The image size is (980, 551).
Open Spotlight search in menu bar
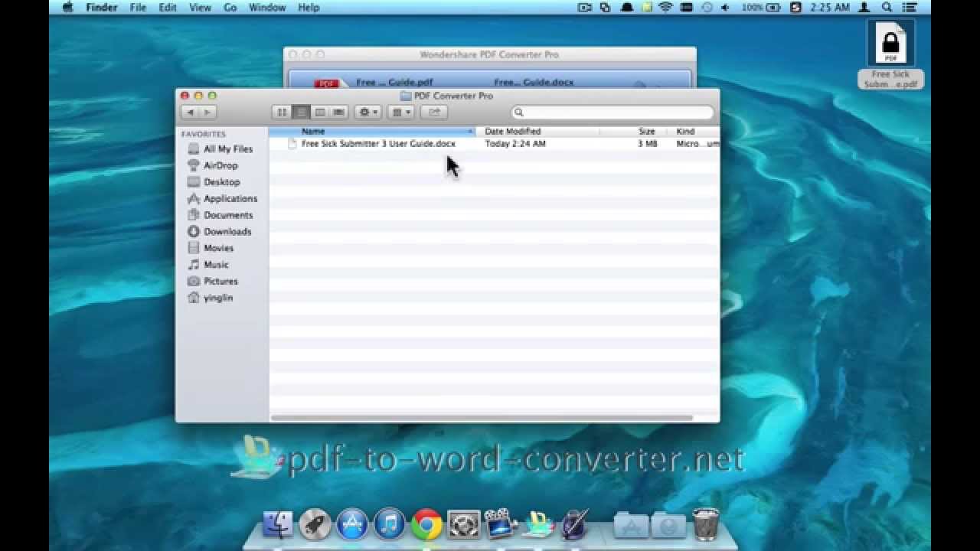(887, 8)
